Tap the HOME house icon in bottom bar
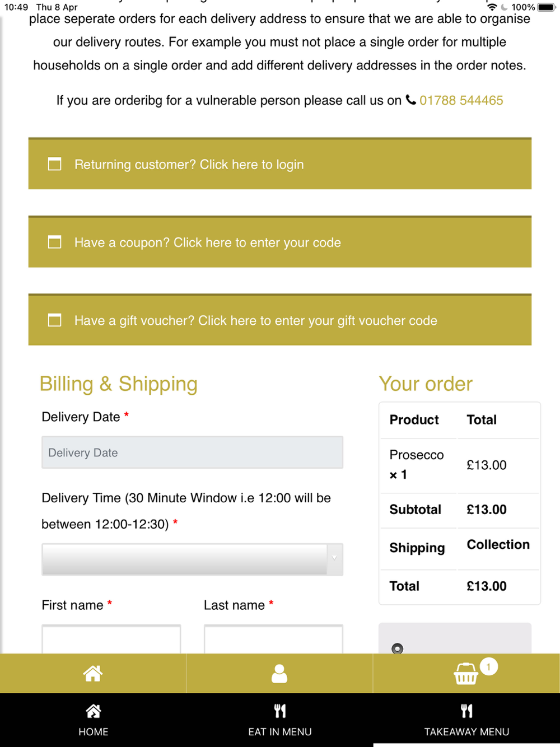560x747 pixels. (x=93, y=711)
